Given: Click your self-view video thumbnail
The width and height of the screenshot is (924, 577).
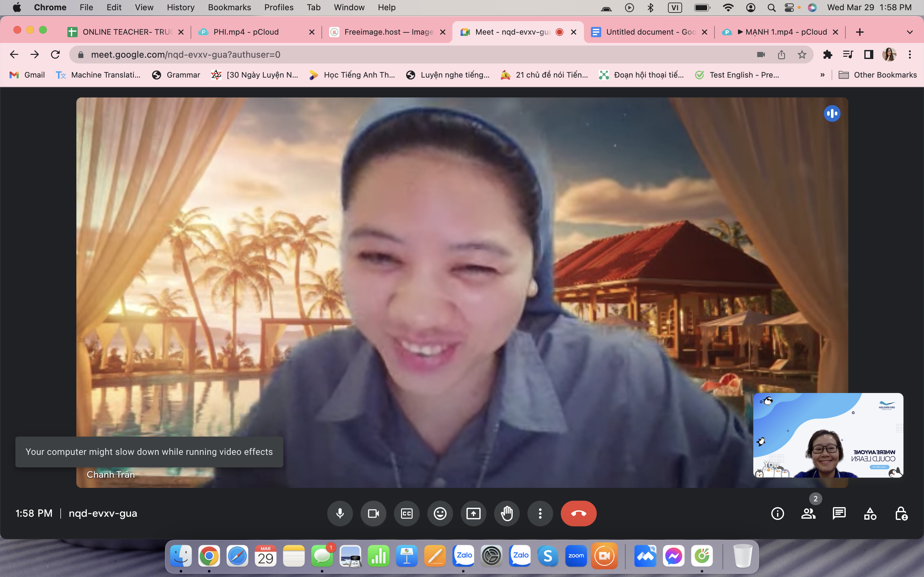Looking at the screenshot, I should [828, 435].
